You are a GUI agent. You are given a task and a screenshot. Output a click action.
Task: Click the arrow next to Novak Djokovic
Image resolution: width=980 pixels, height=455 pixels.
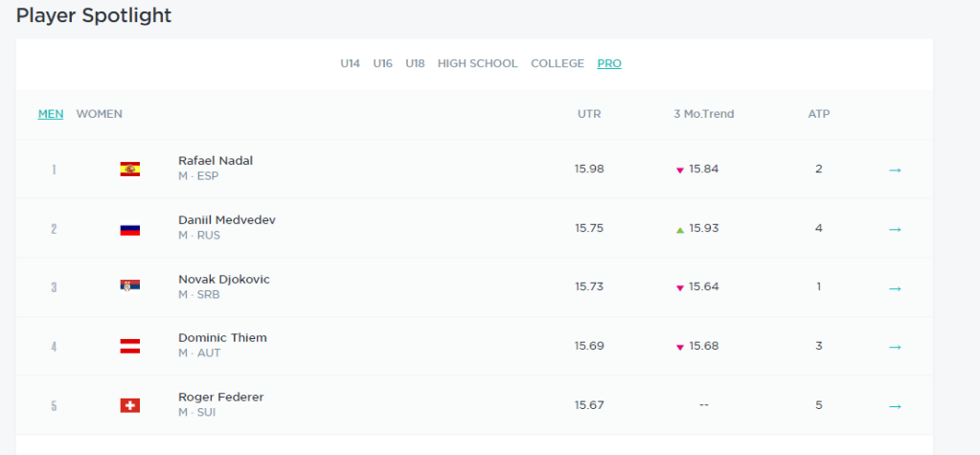[x=895, y=288]
